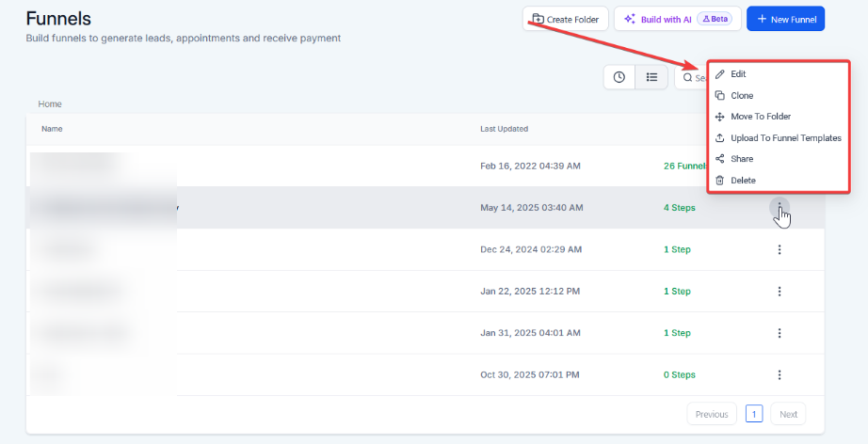868x444 pixels.
Task: Click the Create Folder button
Action: coord(565,19)
